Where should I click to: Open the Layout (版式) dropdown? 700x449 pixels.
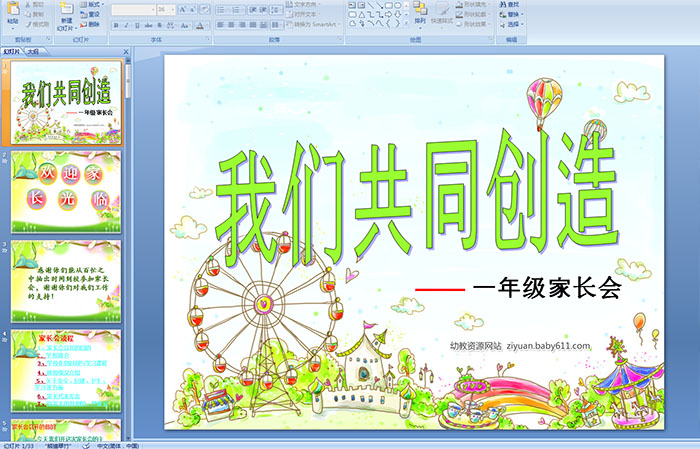point(92,4)
